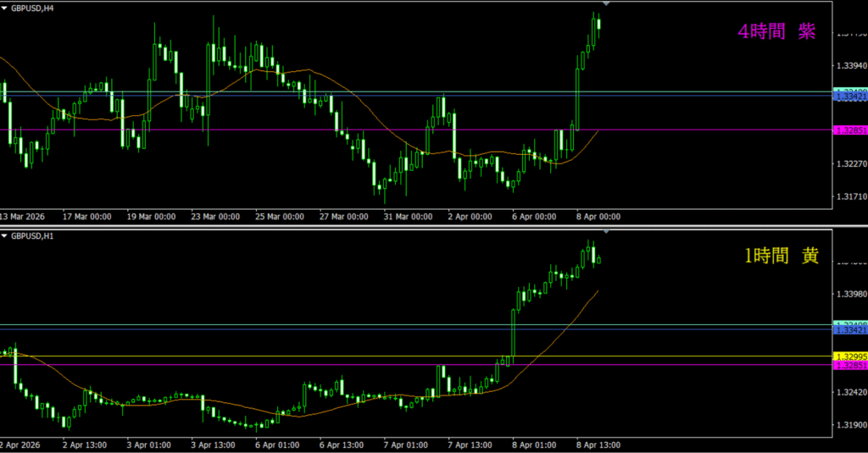Click the chart shift marker on H4 chart

click(605, 4)
